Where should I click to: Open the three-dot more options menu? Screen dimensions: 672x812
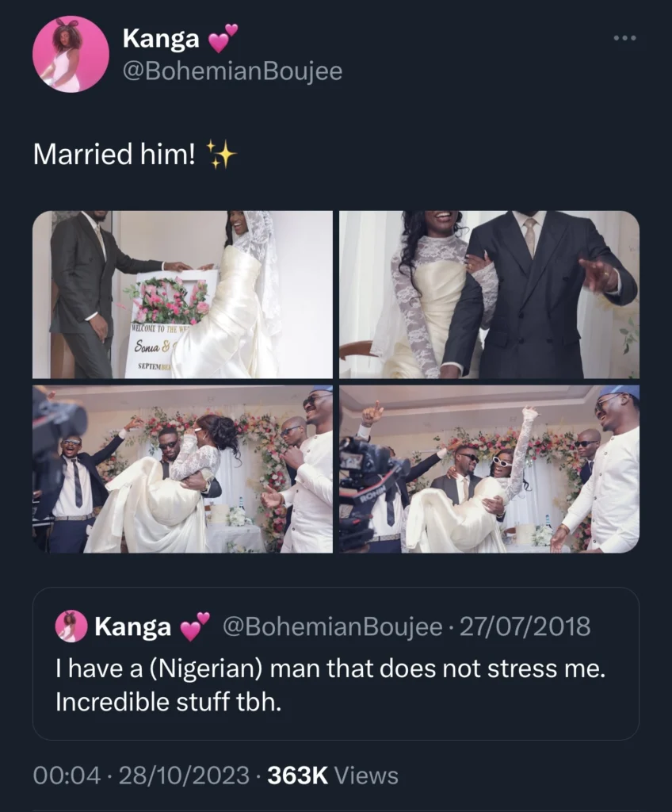627,38
